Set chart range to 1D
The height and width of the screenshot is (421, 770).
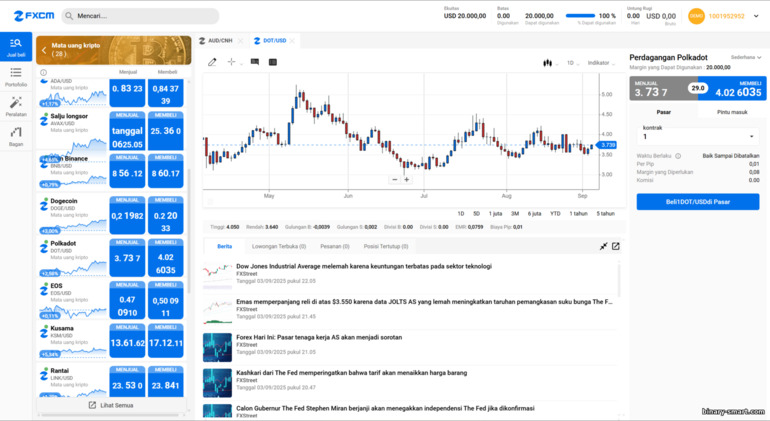(x=461, y=214)
